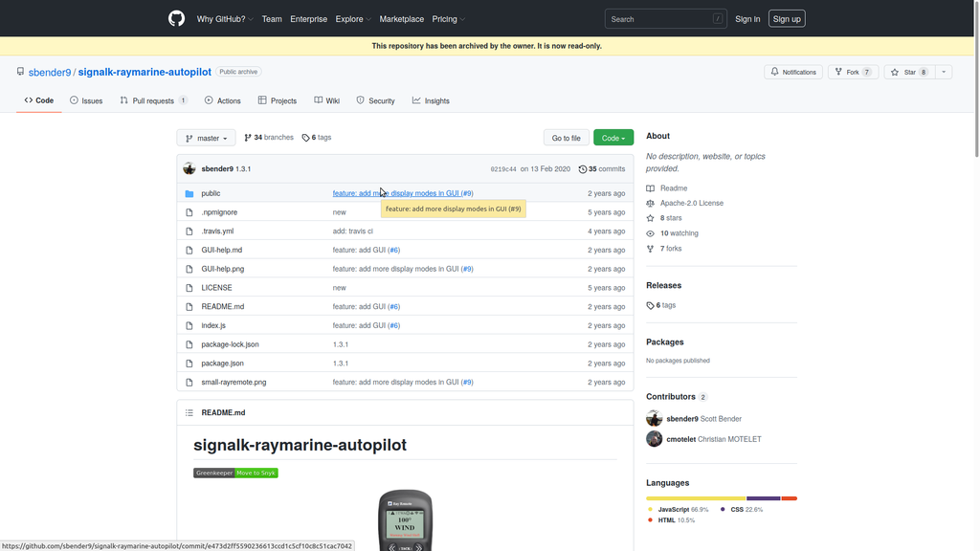Image resolution: width=980 pixels, height=551 pixels.
Task: Go to the Actions tab
Action: (x=222, y=100)
